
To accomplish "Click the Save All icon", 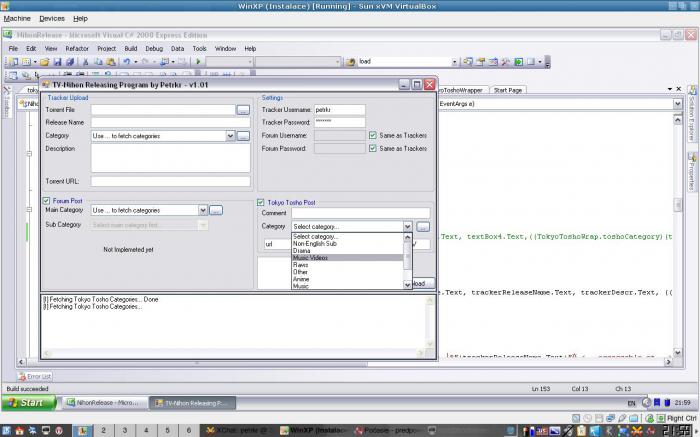I will 70,62.
